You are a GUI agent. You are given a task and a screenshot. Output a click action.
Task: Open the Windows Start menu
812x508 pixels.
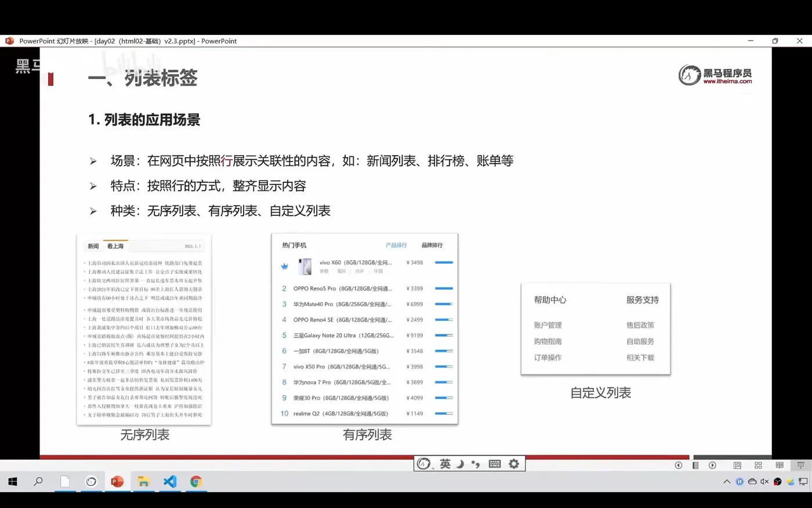pos(12,481)
